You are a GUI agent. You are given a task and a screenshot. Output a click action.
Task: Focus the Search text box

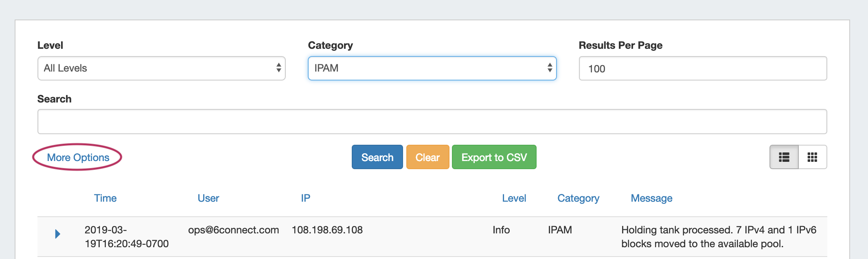(432, 122)
